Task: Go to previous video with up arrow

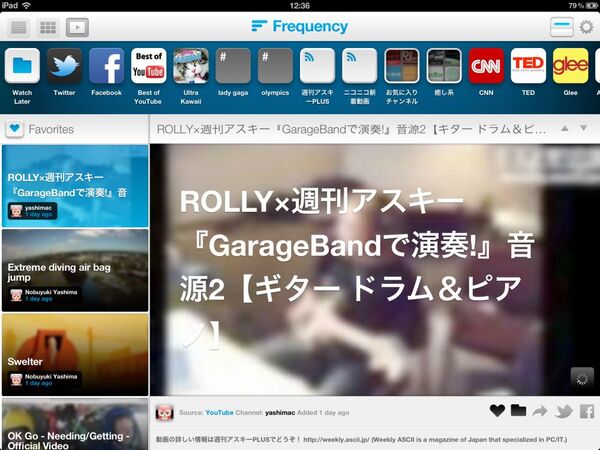Action: pyautogui.click(x=564, y=129)
